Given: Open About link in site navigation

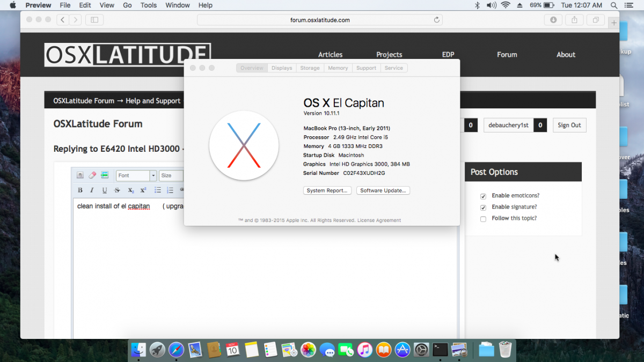Looking at the screenshot, I should point(566,55).
